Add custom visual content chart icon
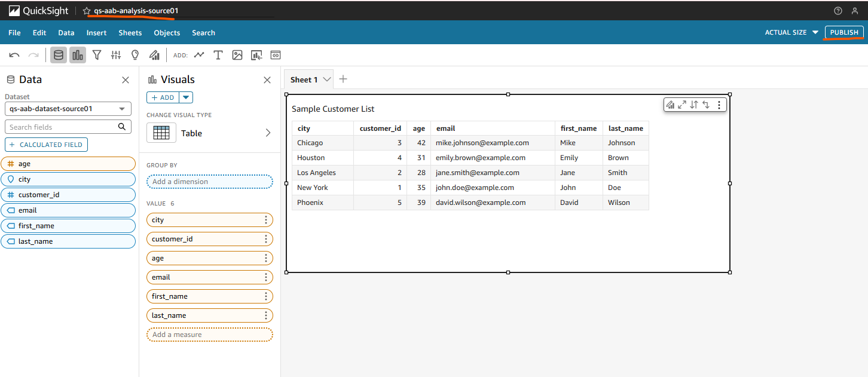868x377 pixels. 256,55
